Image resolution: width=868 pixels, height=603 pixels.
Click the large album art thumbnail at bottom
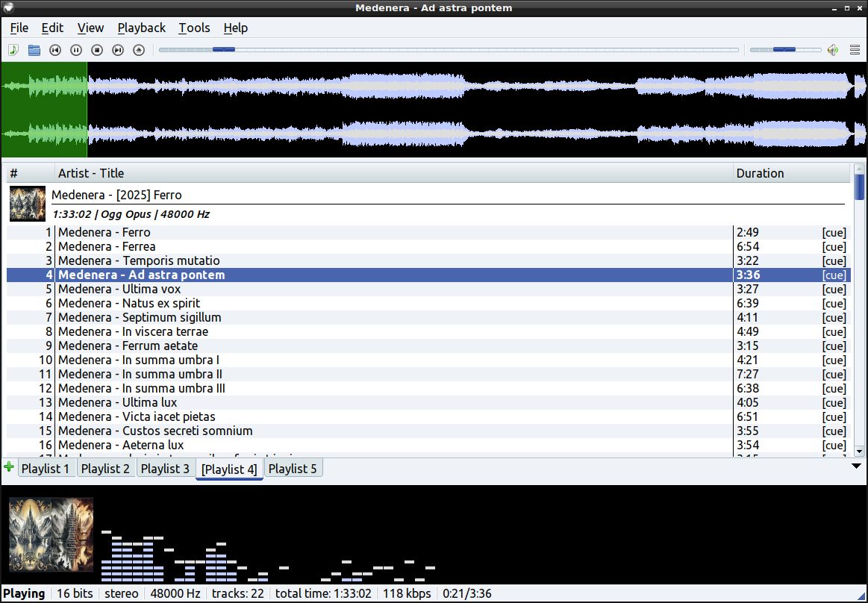coord(51,534)
